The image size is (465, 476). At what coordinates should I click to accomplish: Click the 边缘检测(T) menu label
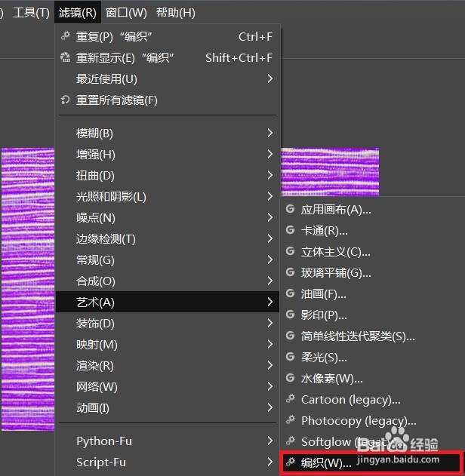(x=106, y=239)
